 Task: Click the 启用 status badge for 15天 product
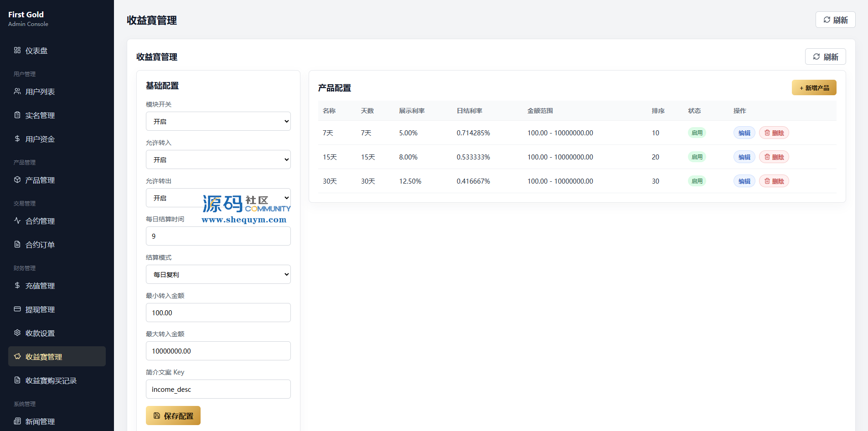697,157
